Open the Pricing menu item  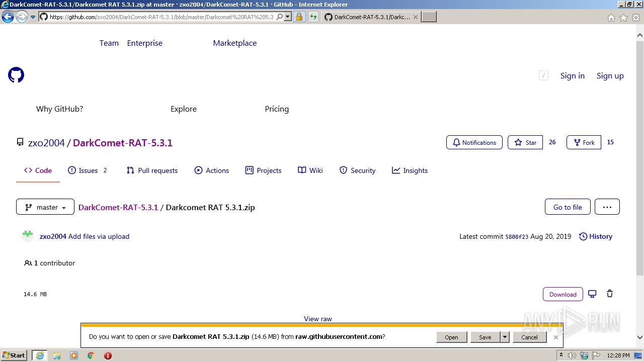(x=277, y=109)
